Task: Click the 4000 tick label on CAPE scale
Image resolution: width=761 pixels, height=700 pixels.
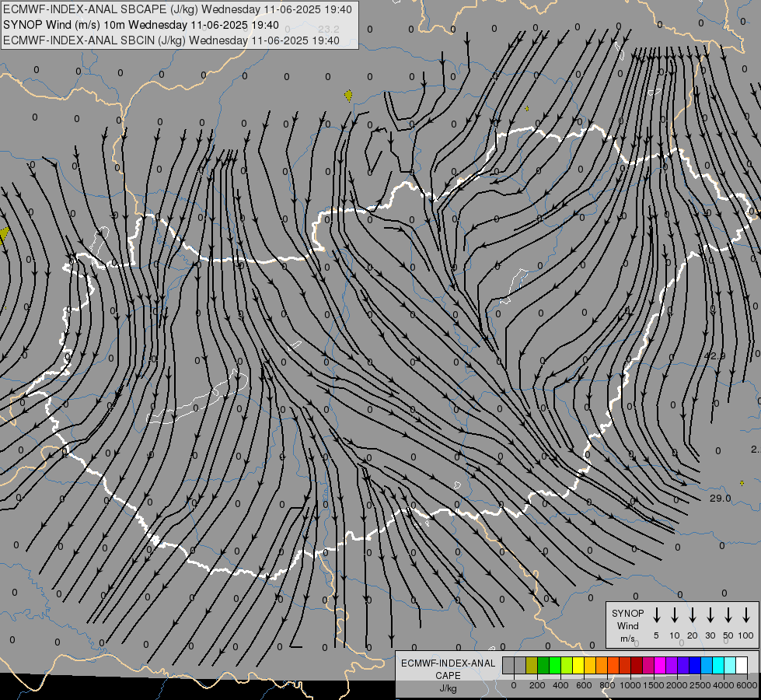Action: click(724, 685)
